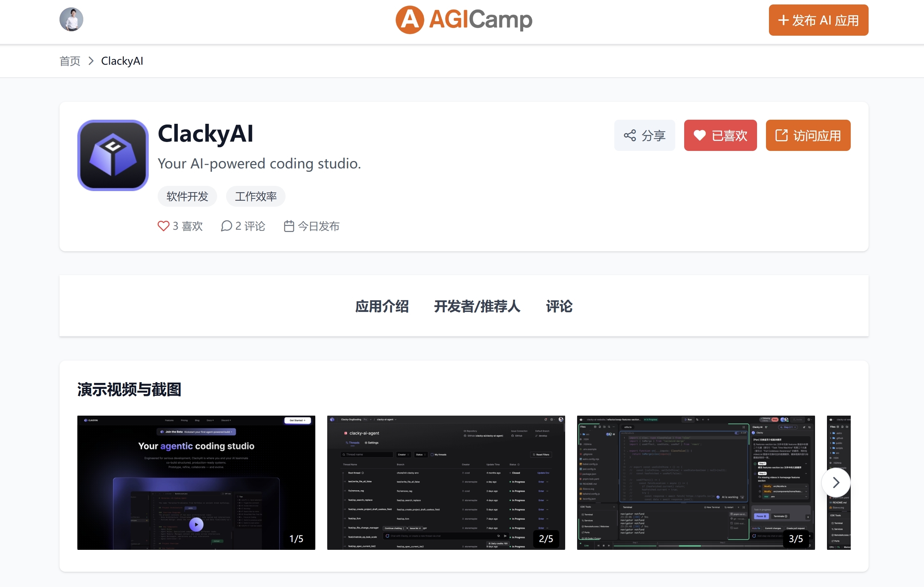
Task: Switch to the 评论 tab
Action: [559, 306]
